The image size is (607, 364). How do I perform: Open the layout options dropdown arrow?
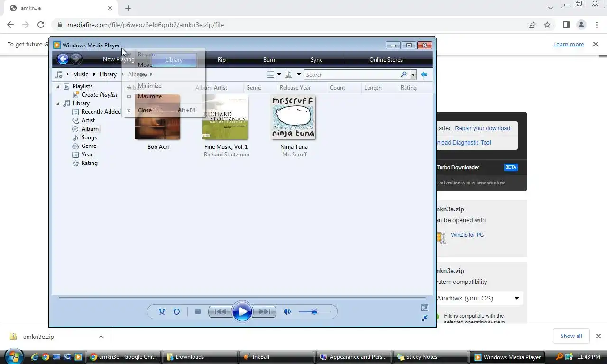coord(279,74)
